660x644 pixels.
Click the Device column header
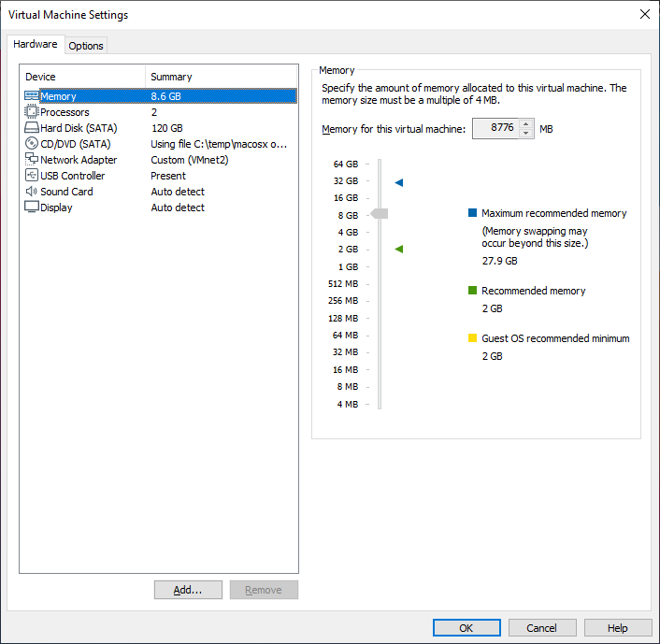[x=82, y=77]
